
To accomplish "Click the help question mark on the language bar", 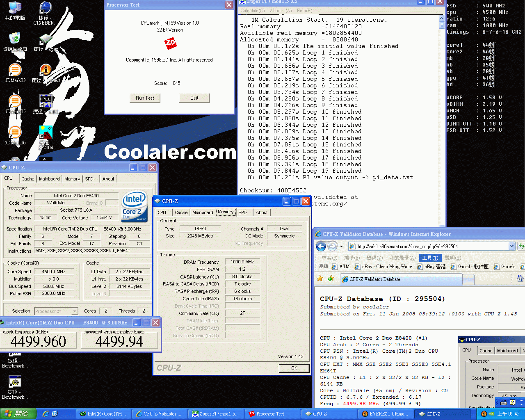I will (513, 403).
